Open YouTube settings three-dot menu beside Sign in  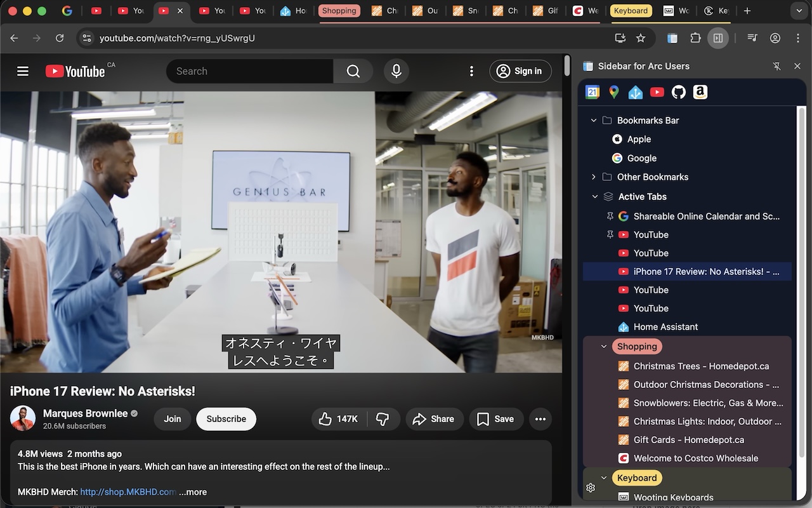(x=471, y=71)
